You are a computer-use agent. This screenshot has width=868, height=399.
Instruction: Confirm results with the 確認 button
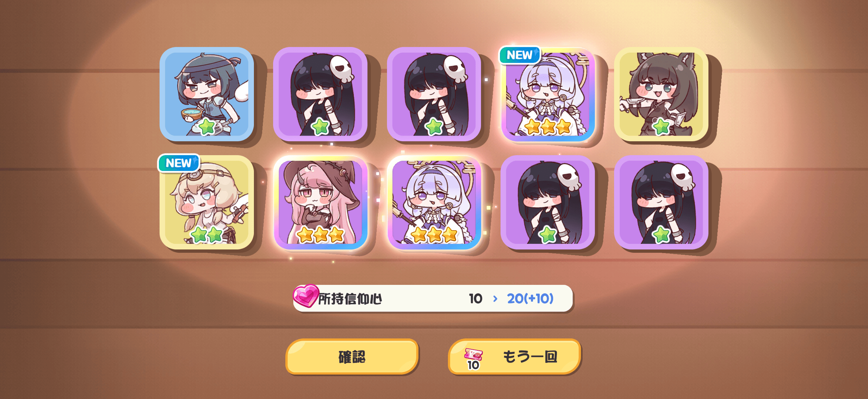coord(352,357)
